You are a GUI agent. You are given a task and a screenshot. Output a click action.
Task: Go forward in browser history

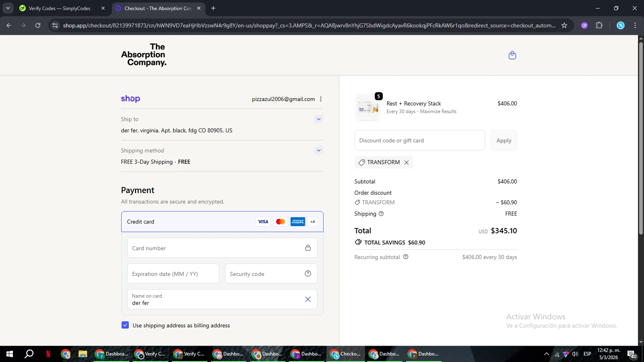tap(23, 25)
